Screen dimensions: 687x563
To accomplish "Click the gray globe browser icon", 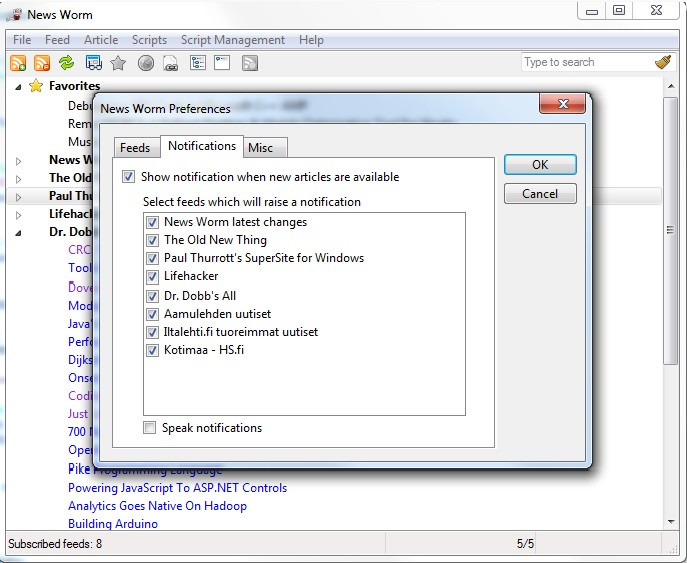I will click(x=146, y=63).
